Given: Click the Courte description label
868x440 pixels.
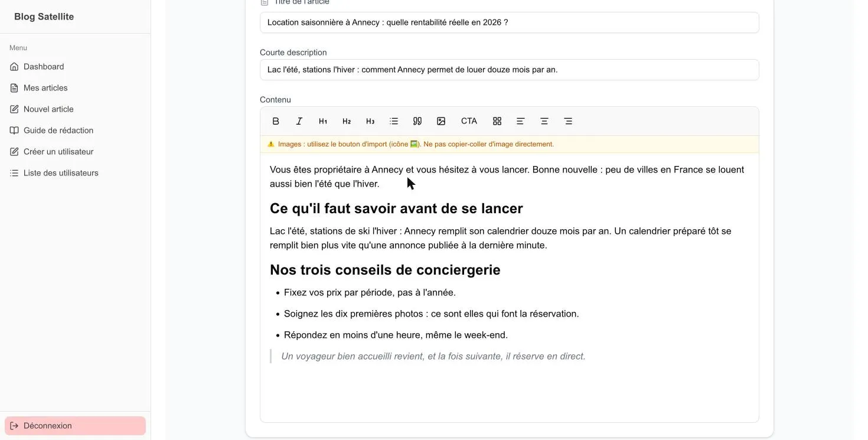Looking at the screenshot, I should (293, 53).
